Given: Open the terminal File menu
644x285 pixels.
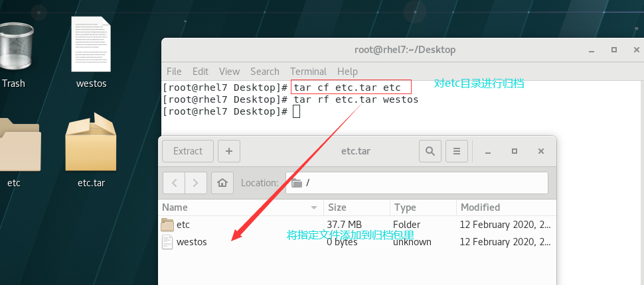Looking at the screenshot, I should [174, 72].
